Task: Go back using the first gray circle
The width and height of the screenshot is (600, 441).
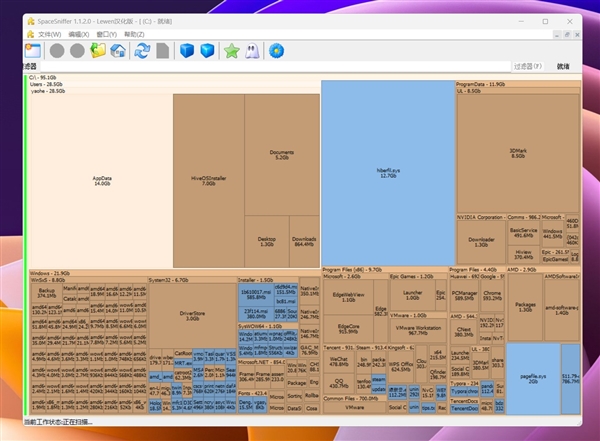Action: point(57,50)
